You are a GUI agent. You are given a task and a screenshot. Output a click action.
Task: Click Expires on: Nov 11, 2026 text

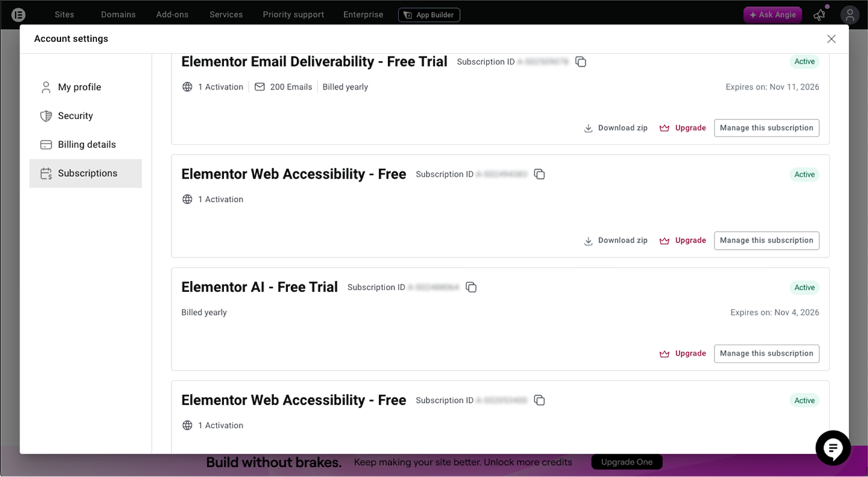(x=772, y=87)
